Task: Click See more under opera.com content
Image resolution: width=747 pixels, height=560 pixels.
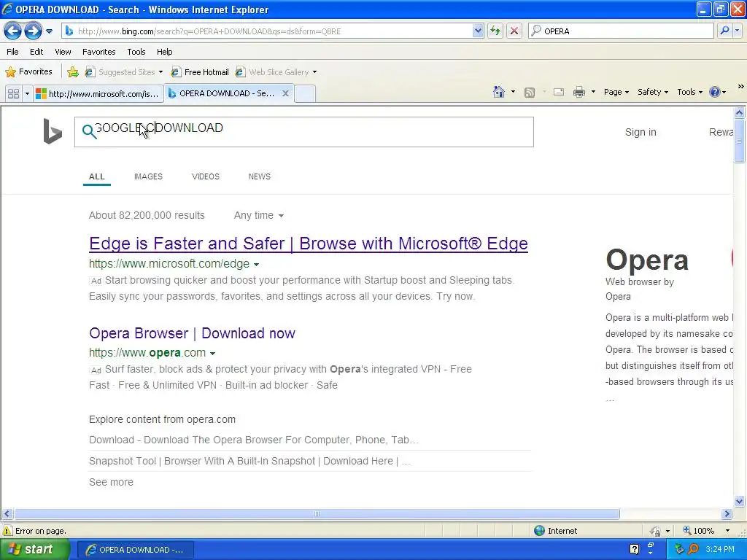Action: point(111,482)
